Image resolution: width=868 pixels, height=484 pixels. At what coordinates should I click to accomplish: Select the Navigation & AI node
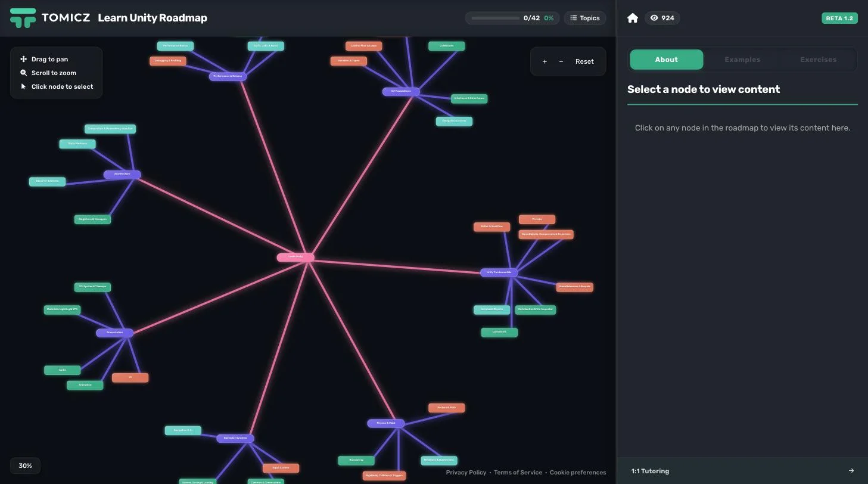(183, 430)
